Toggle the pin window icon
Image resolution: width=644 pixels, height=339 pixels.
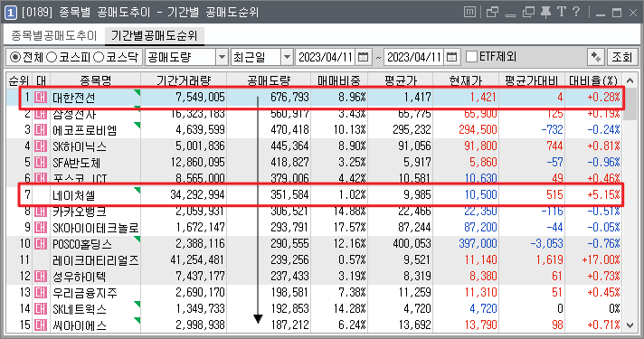click(x=545, y=13)
